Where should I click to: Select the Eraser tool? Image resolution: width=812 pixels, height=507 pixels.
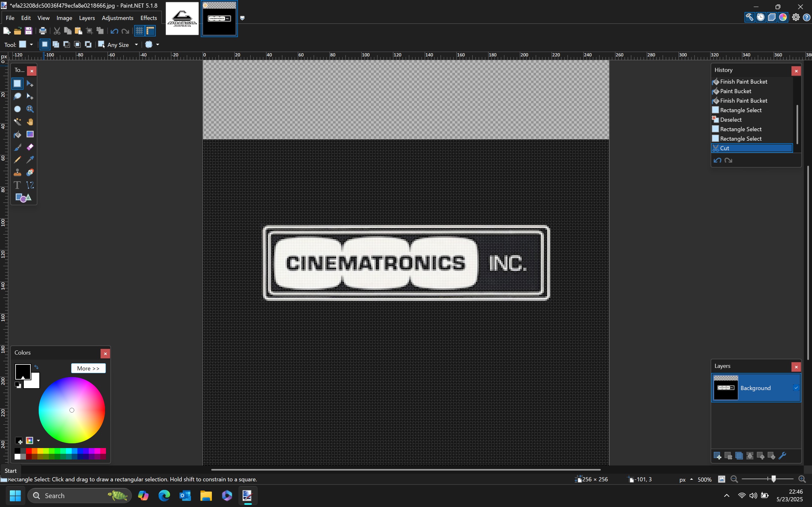(30, 147)
